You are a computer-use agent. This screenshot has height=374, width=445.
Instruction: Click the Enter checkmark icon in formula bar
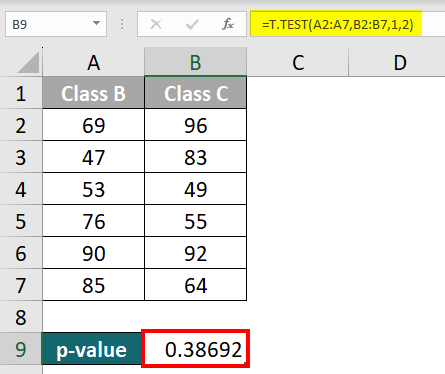click(x=192, y=24)
